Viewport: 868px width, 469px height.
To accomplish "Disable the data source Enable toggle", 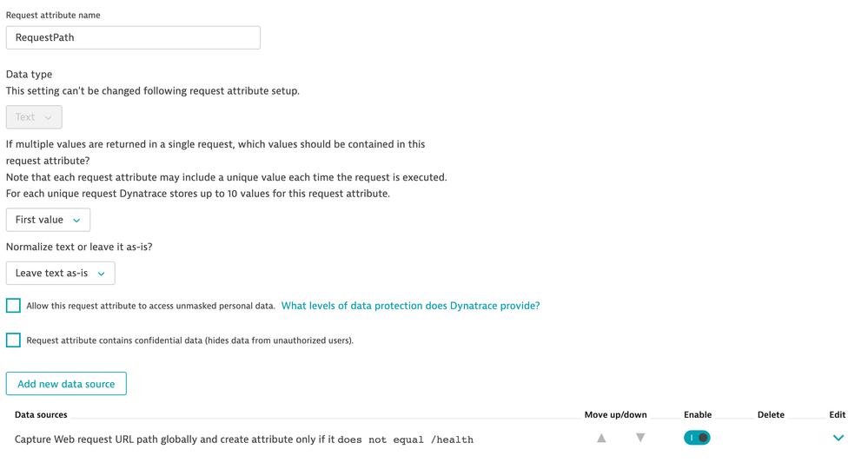I will pyautogui.click(x=697, y=438).
